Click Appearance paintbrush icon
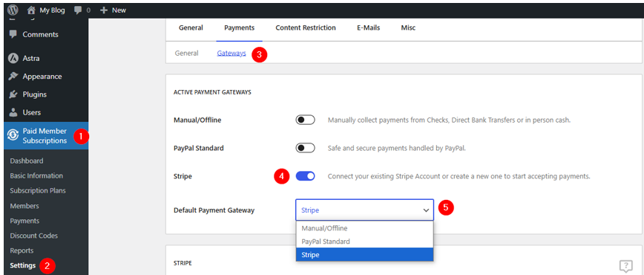Screen dimensions: 644x275 click(x=13, y=77)
